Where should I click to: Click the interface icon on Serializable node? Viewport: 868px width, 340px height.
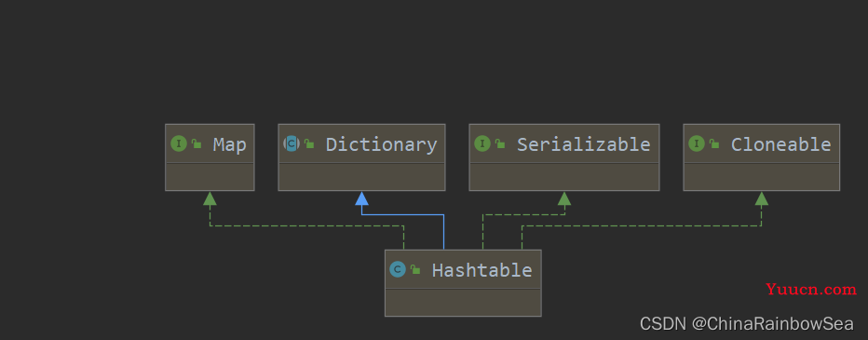(x=482, y=144)
